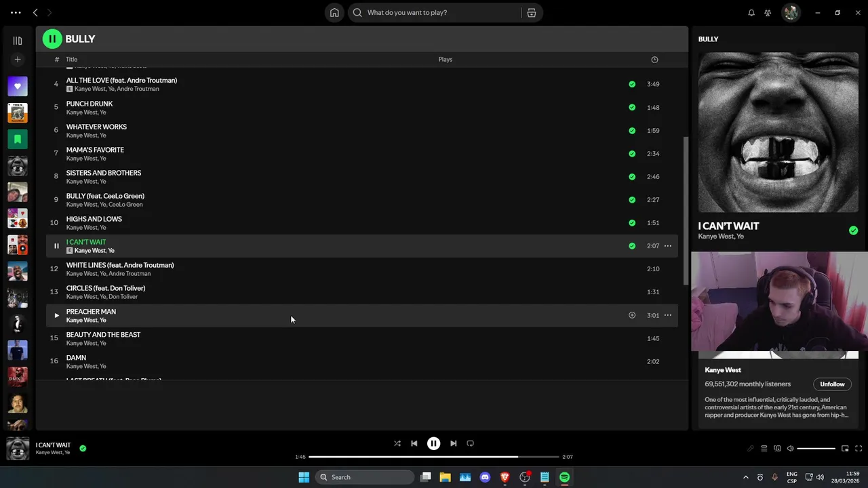Open the What's New notifications bell

pos(751,12)
